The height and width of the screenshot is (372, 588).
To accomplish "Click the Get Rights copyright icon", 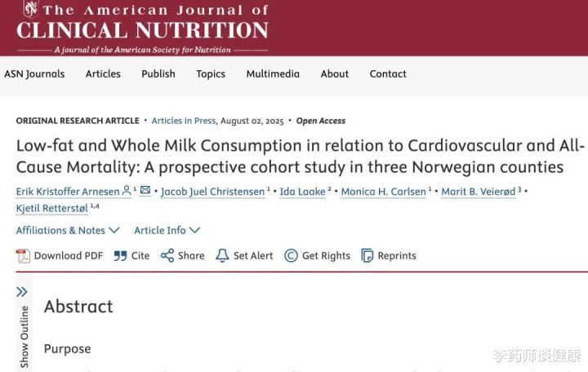I will (x=291, y=255).
